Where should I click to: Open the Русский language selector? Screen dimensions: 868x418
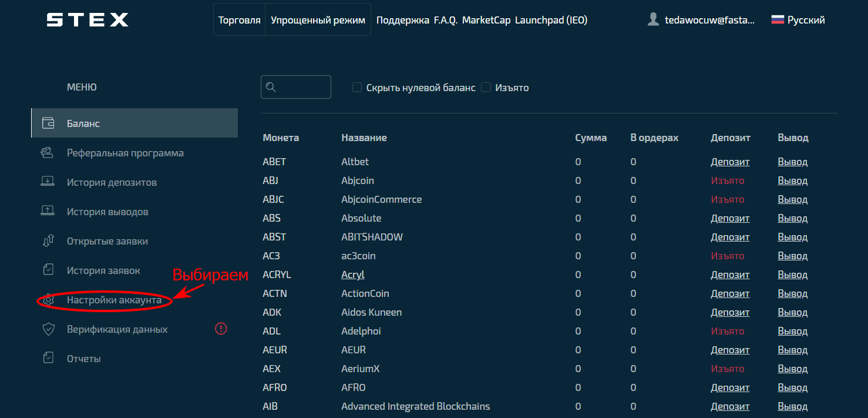798,20
